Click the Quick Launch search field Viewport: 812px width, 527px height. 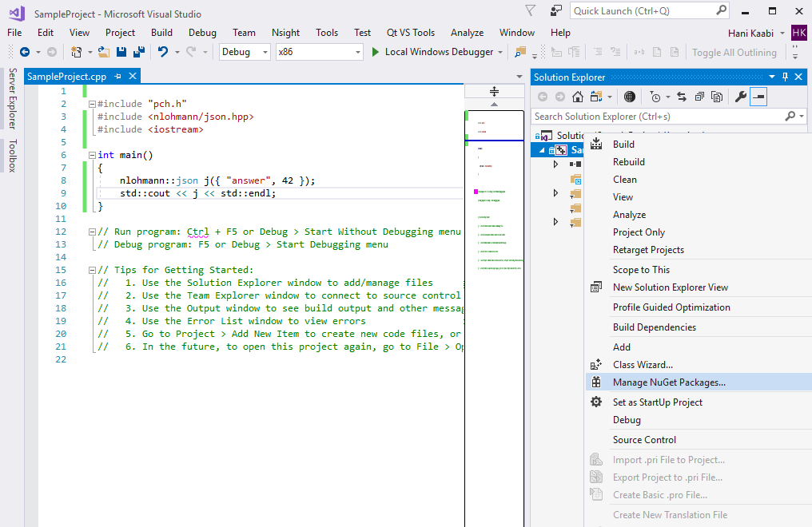tap(650, 11)
